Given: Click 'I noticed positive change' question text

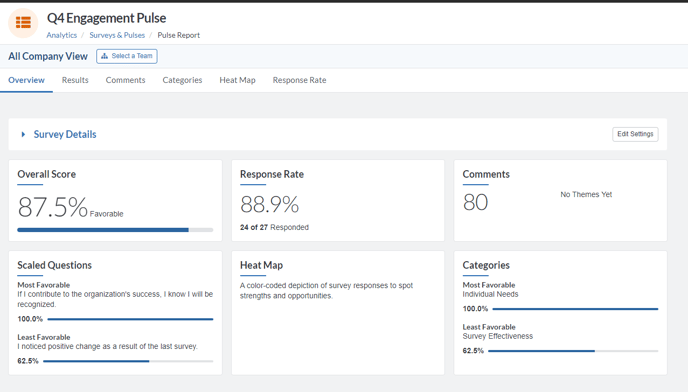Looking at the screenshot, I should [108, 346].
